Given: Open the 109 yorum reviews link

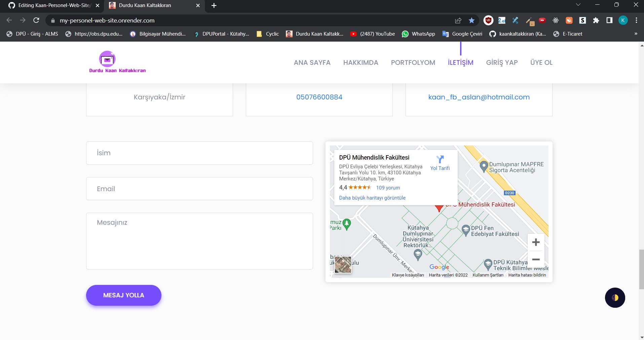Looking at the screenshot, I should (x=388, y=188).
